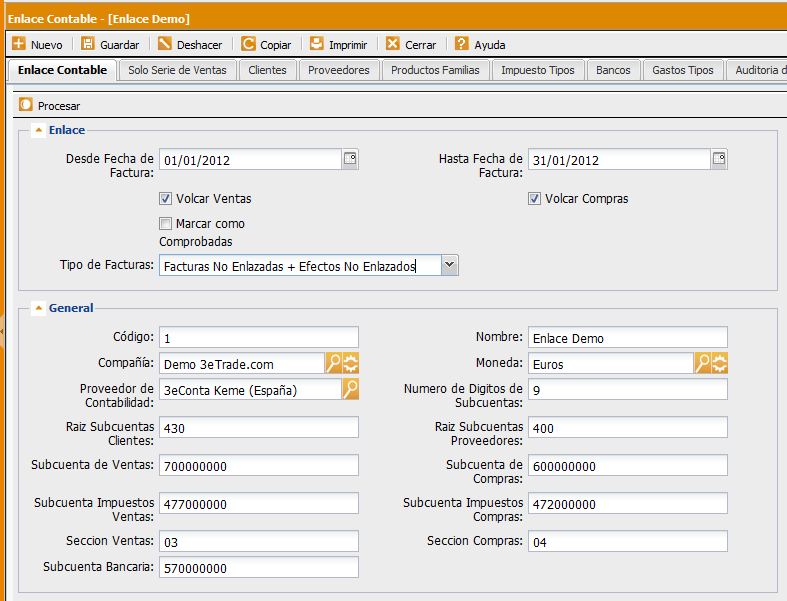Screen dimensions: 787x601
Task: Open calendar for Desde Fecha de Factura
Action: (x=350, y=159)
